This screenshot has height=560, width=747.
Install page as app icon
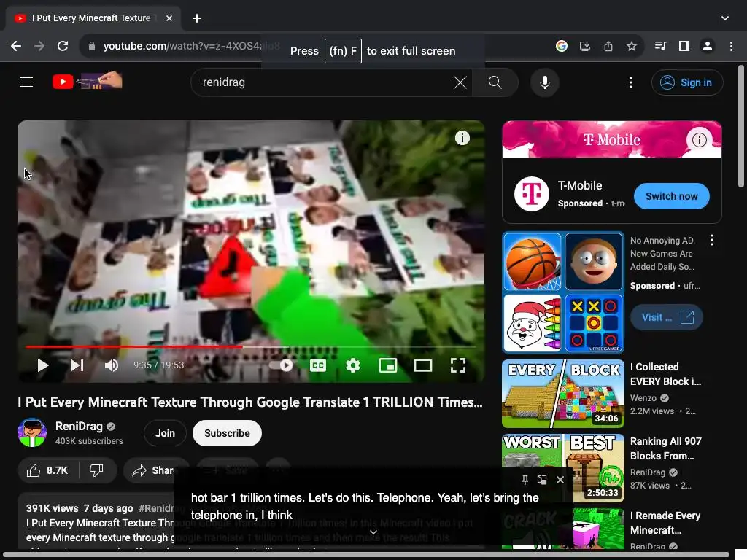[584, 46]
